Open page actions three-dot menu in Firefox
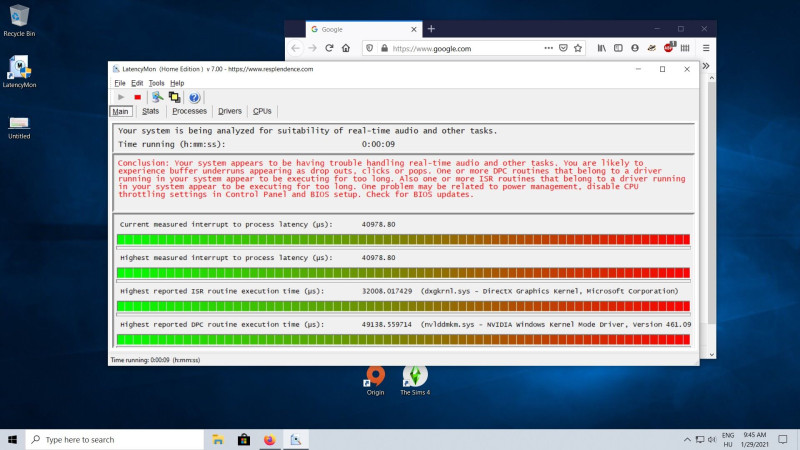This screenshot has width=800, height=450. [x=548, y=48]
